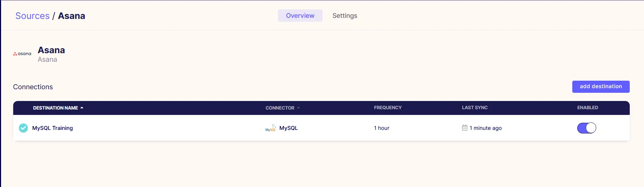Click the Frequency column header
The height and width of the screenshot is (187, 644).
pyautogui.click(x=388, y=107)
